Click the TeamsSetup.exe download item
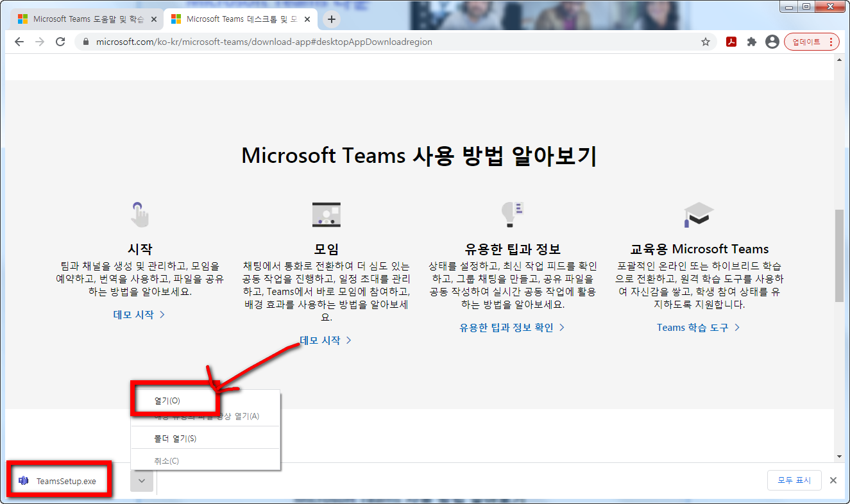This screenshot has height=504, width=850. point(61,480)
